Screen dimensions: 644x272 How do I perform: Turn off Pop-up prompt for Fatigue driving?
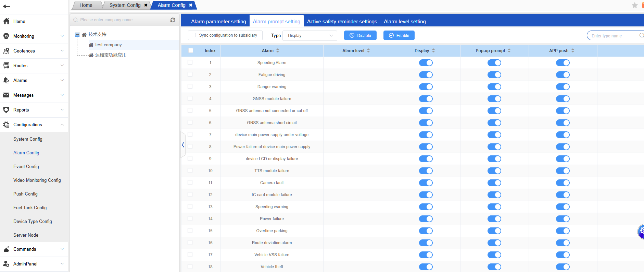tap(494, 75)
